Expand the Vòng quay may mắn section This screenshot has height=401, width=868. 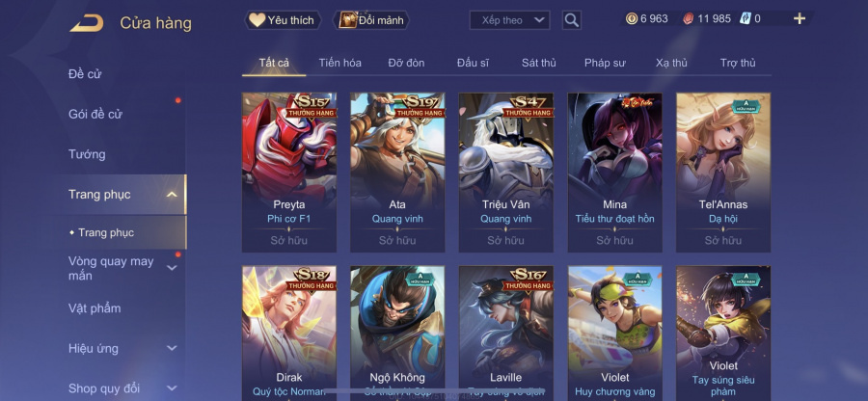point(172,268)
